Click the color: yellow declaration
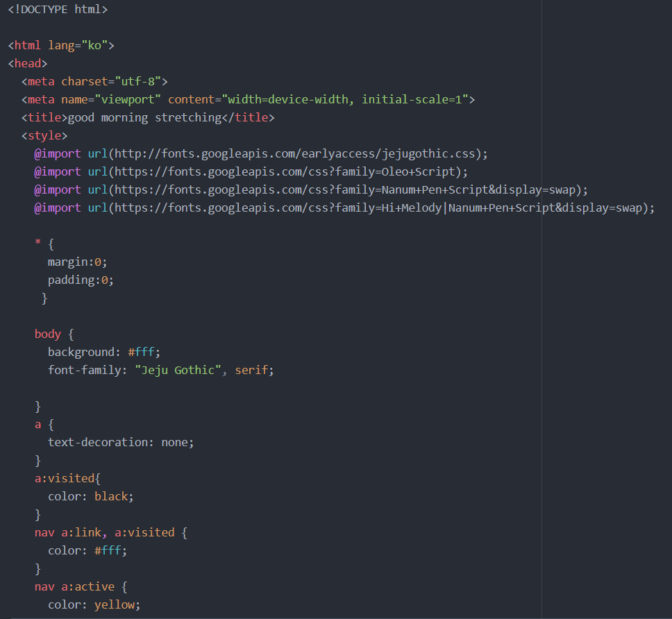Viewport: 672px width, 619px height. point(94,605)
